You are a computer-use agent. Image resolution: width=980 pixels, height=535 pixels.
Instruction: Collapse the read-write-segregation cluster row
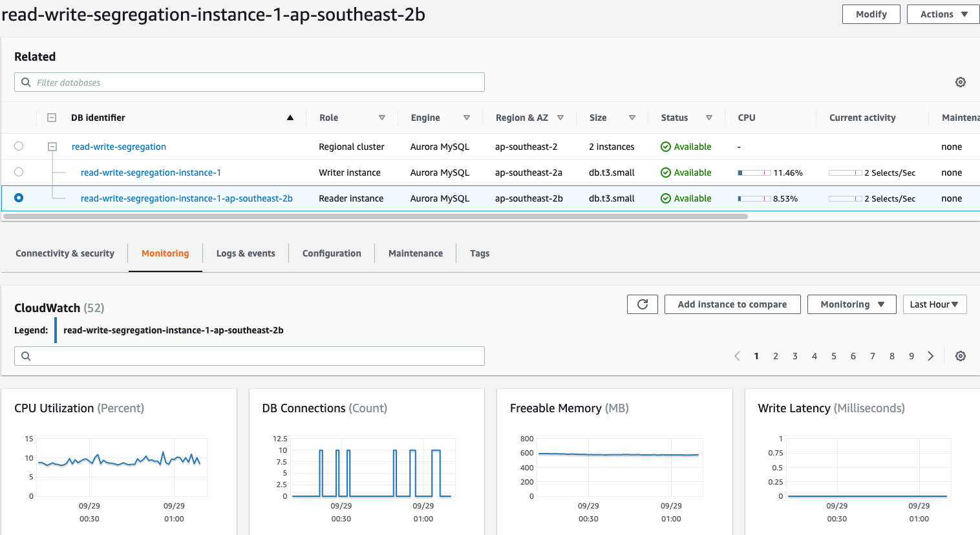[52, 147]
